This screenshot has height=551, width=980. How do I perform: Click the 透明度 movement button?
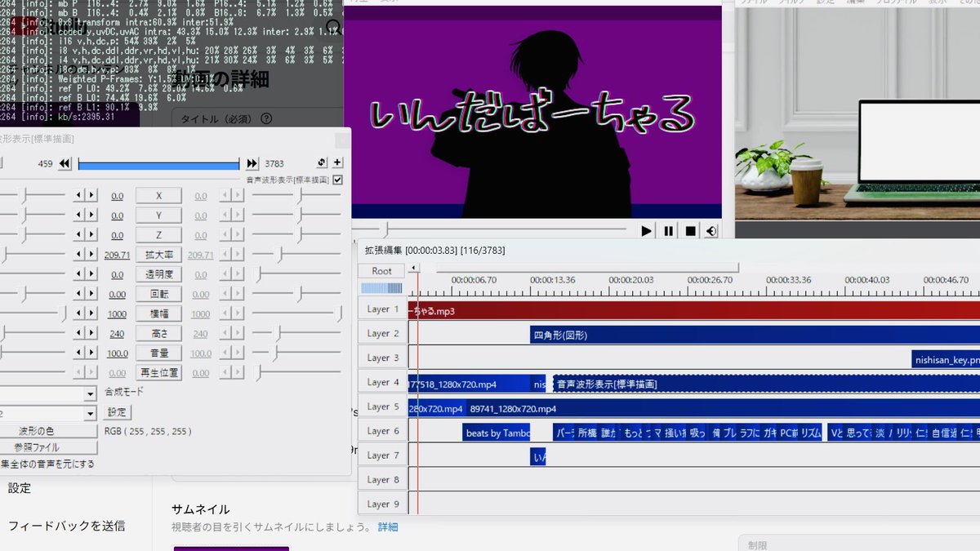(x=158, y=274)
